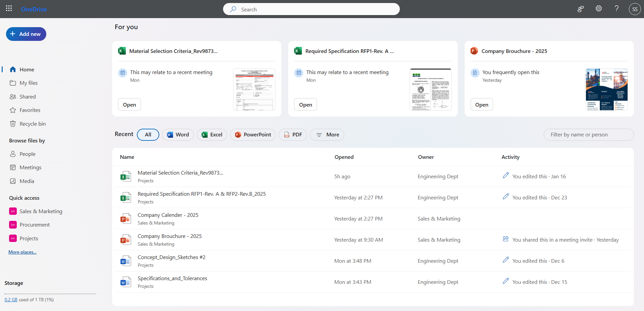Image resolution: width=644 pixels, height=311 pixels.
Task: Click the edit pencil icon dated Dec 6
Action: click(x=506, y=260)
